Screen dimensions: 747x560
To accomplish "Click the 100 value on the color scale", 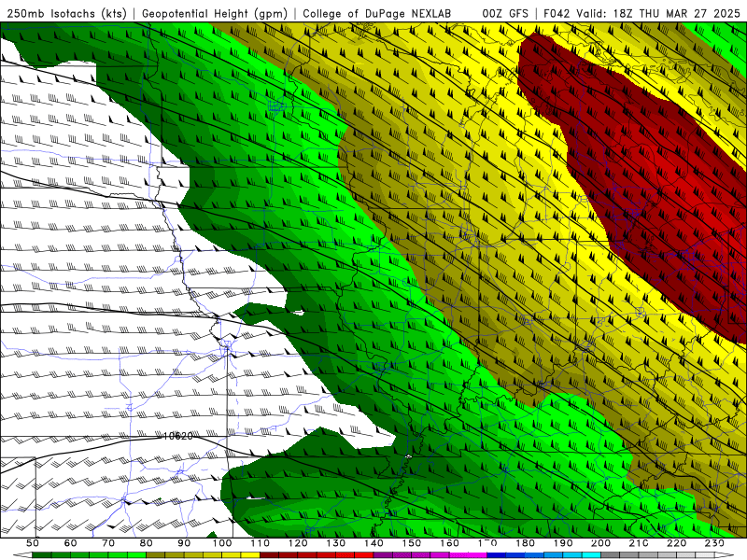I will click(x=222, y=543).
